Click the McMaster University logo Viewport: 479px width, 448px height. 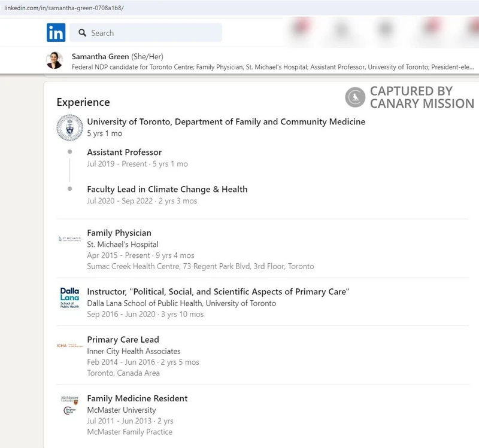pyautogui.click(x=69, y=405)
